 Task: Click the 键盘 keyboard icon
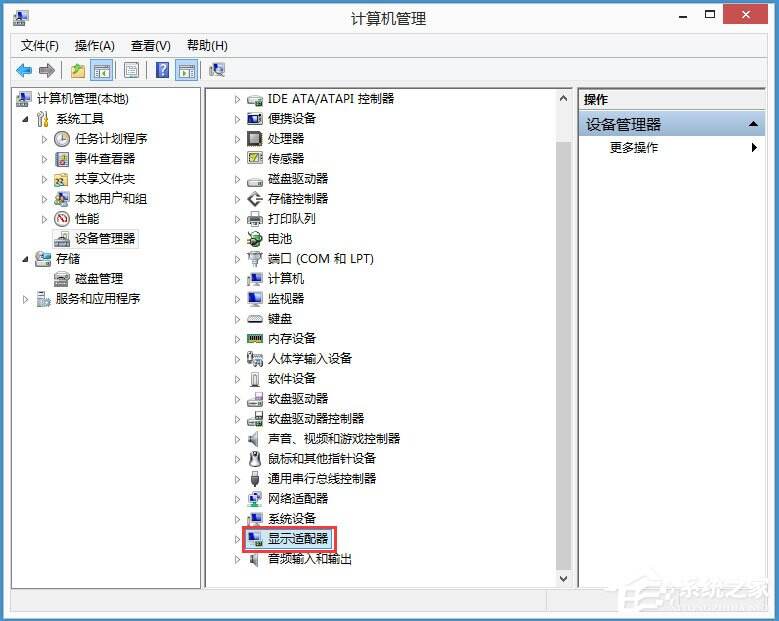point(255,318)
